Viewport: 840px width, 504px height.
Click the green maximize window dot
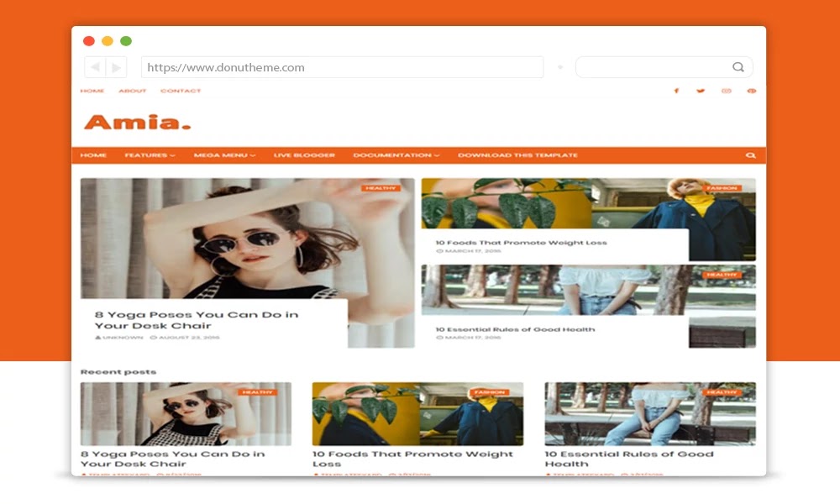pos(126,41)
